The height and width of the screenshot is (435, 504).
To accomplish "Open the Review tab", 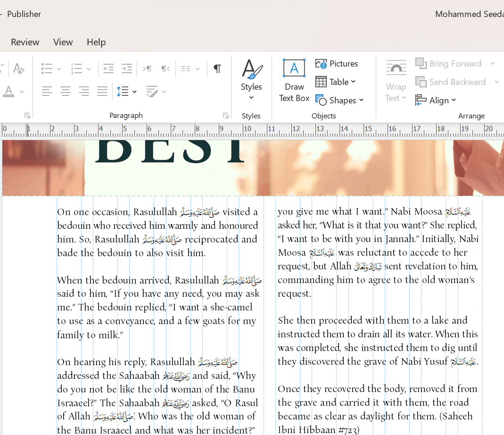I will [25, 42].
